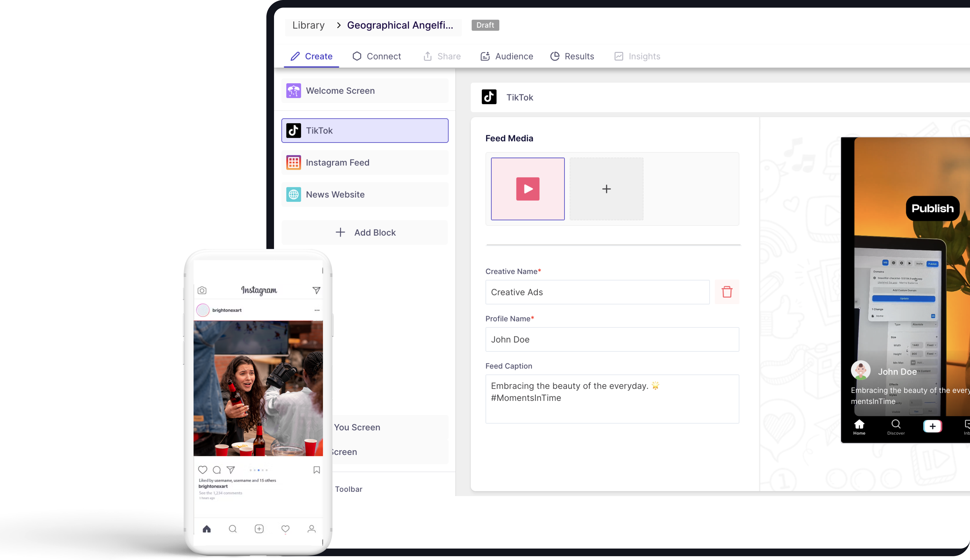Tap home icon in Instagram bottom bar
Image resolution: width=970 pixels, height=560 pixels.
[x=207, y=529]
